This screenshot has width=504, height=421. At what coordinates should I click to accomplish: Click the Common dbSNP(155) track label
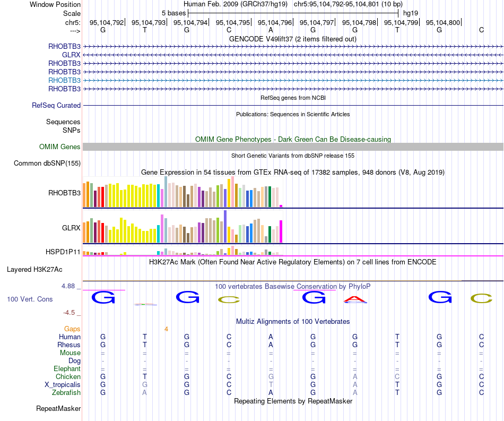pos(47,163)
